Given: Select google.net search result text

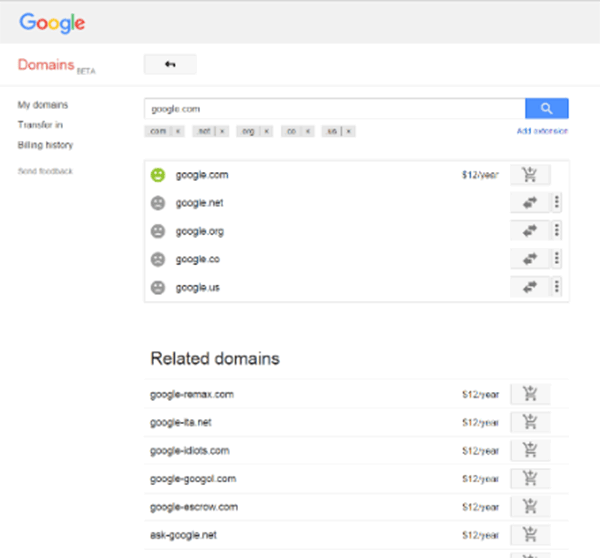Looking at the screenshot, I should pyautogui.click(x=199, y=203).
